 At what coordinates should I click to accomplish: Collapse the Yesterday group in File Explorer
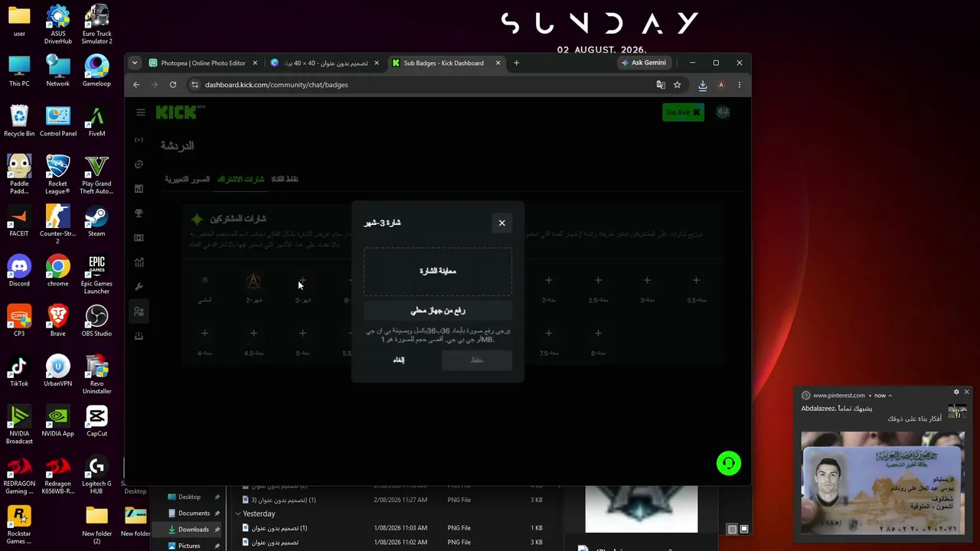pyautogui.click(x=238, y=514)
